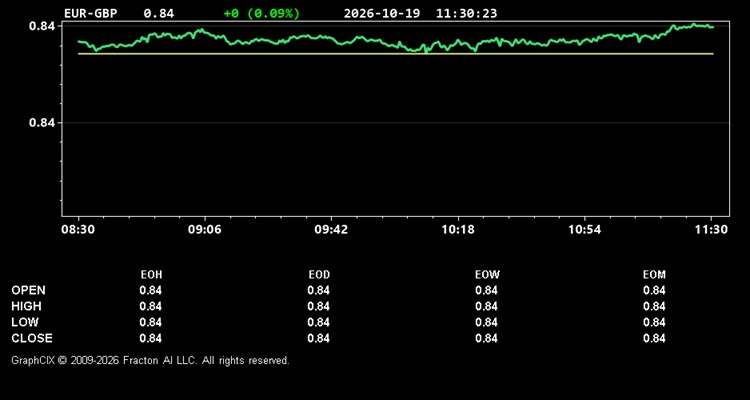
Task: Select the EUR-GBP symbol label
Action: 90,13
